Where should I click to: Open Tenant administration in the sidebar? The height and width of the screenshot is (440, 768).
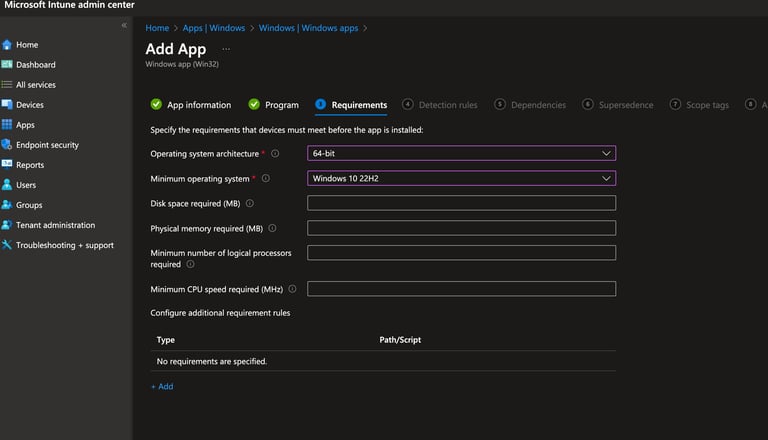pos(55,225)
